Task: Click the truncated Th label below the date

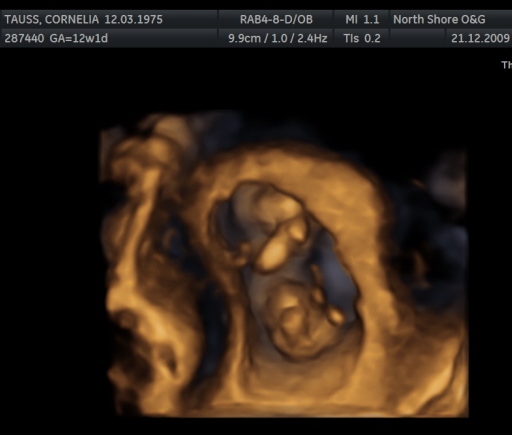Action: pyautogui.click(x=507, y=65)
